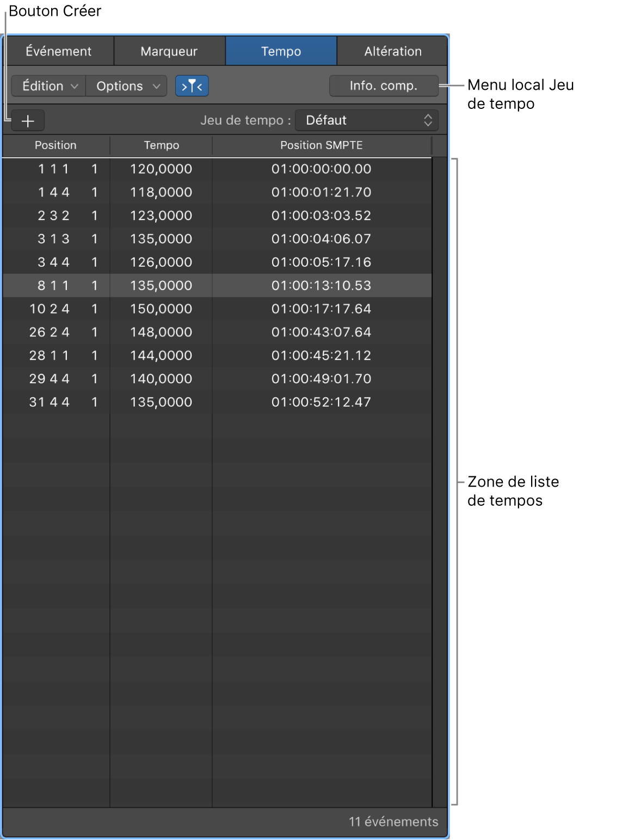Click the Create (+) button
Viewport: 641px width, 840px height.
27,120
